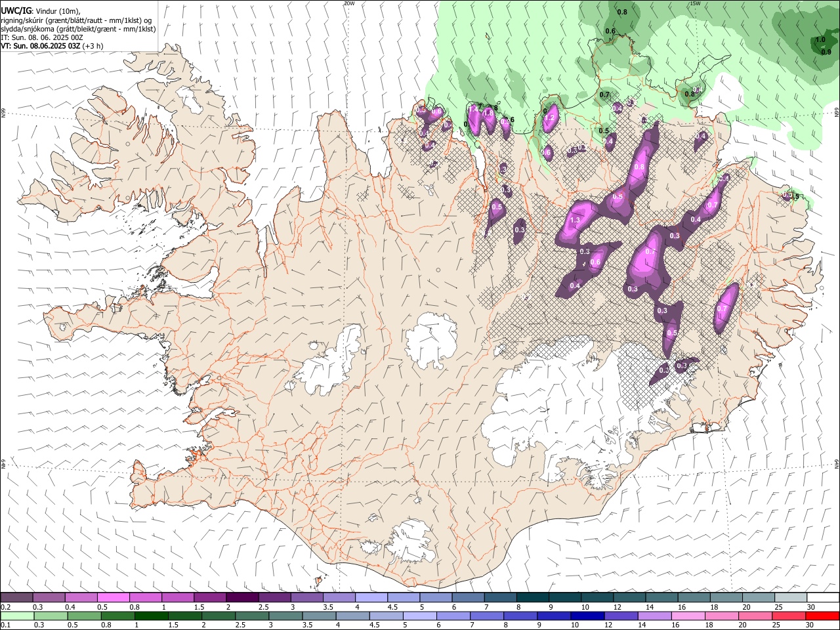Click the 'UWC/IG' title text
840x630 pixels.
(16, 10)
